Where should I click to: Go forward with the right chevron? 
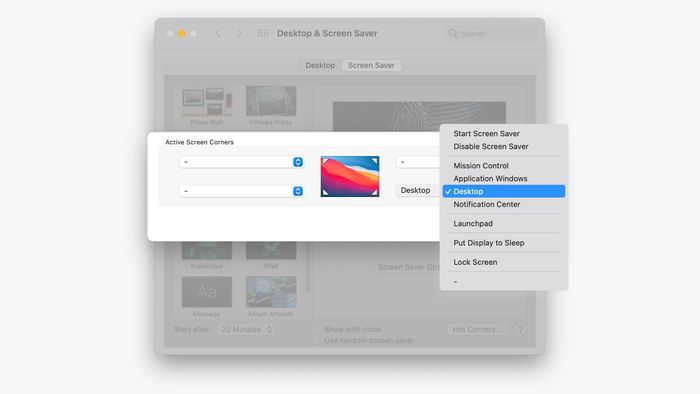point(239,33)
